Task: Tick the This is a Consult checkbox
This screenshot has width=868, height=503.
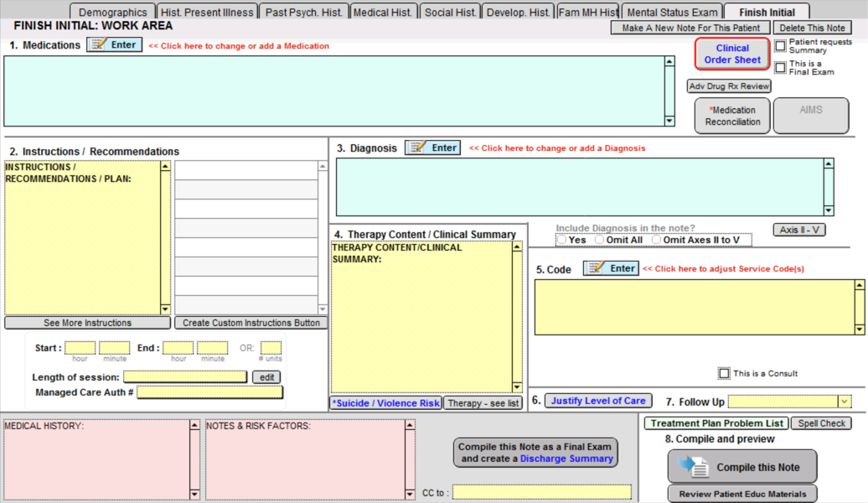Action: pyautogui.click(x=725, y=374)
